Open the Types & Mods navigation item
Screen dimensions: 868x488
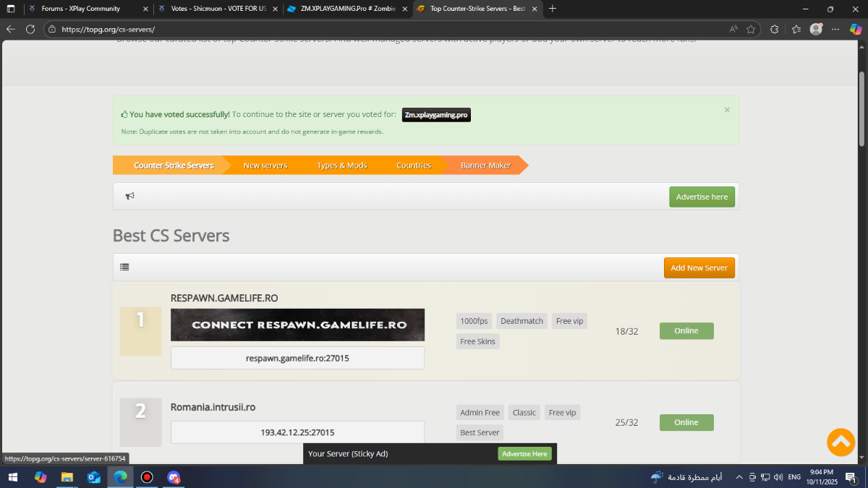(x=341, y=166)
